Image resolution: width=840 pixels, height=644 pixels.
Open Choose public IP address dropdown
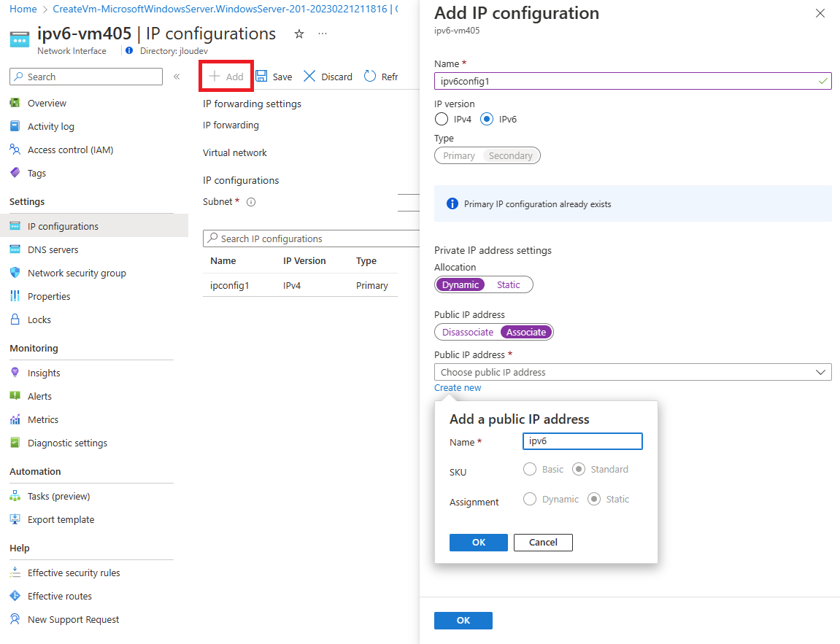[633, 372]
